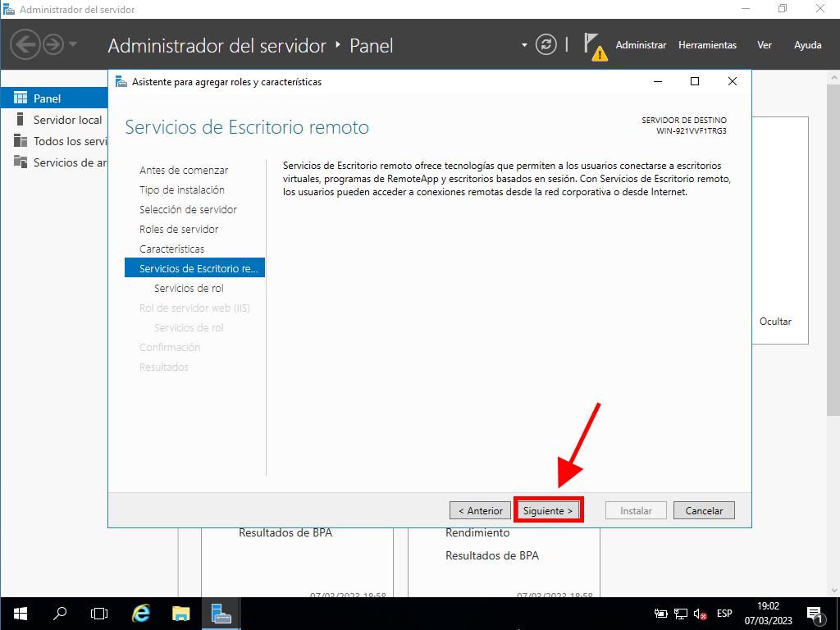
Task: Open the Herramientas menu
Action: pos(707,45)
